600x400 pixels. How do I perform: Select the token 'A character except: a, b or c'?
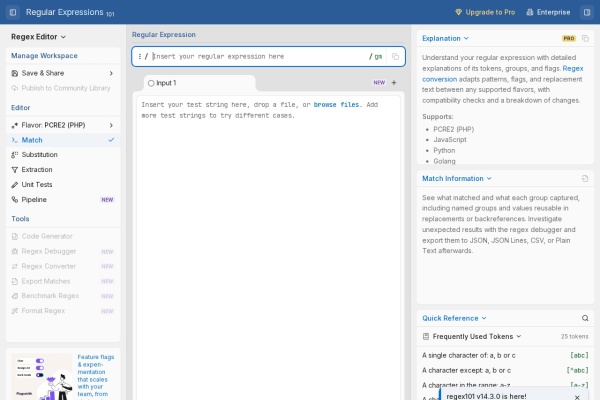tap(505, 371)
